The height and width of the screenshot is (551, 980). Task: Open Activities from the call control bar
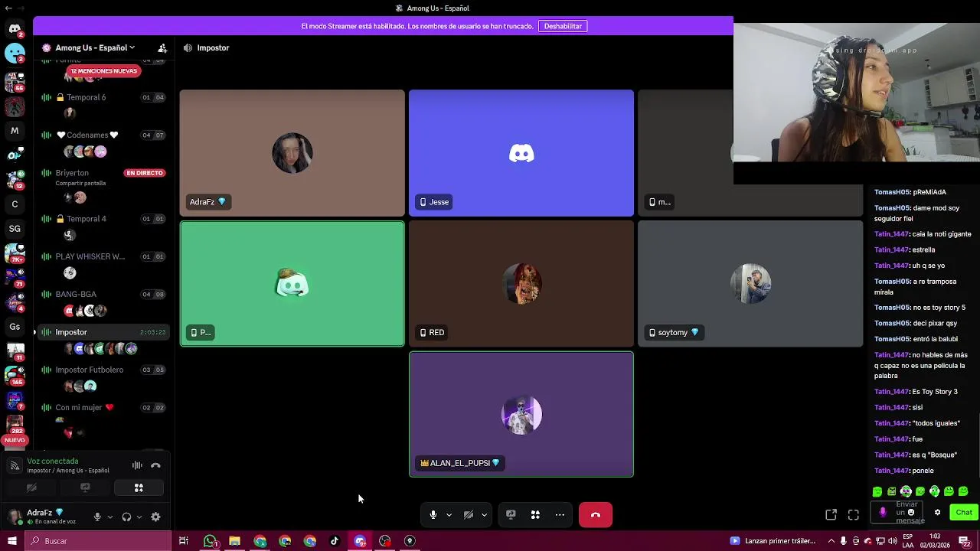point(535,515)
